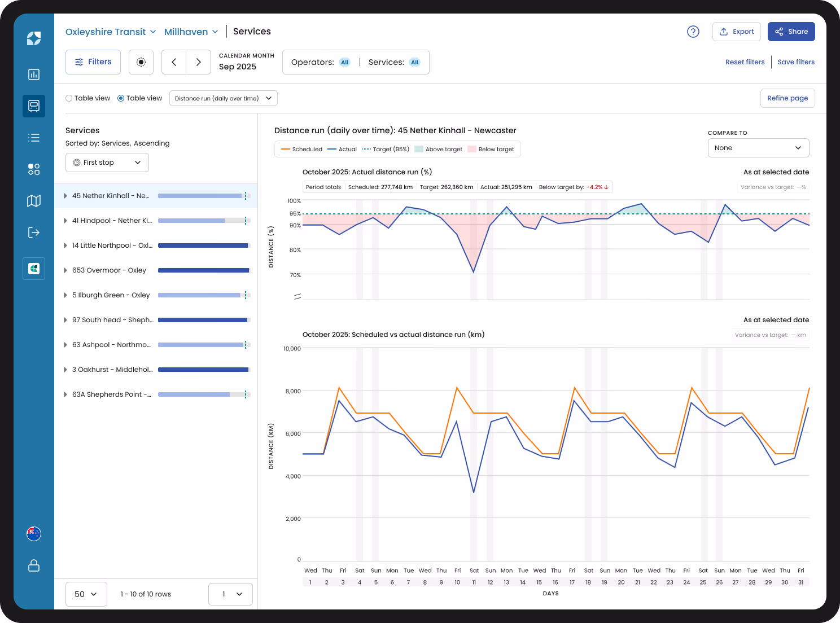Click the Reset filters link
Screen dimensions: 840x623
click(745, 62)
